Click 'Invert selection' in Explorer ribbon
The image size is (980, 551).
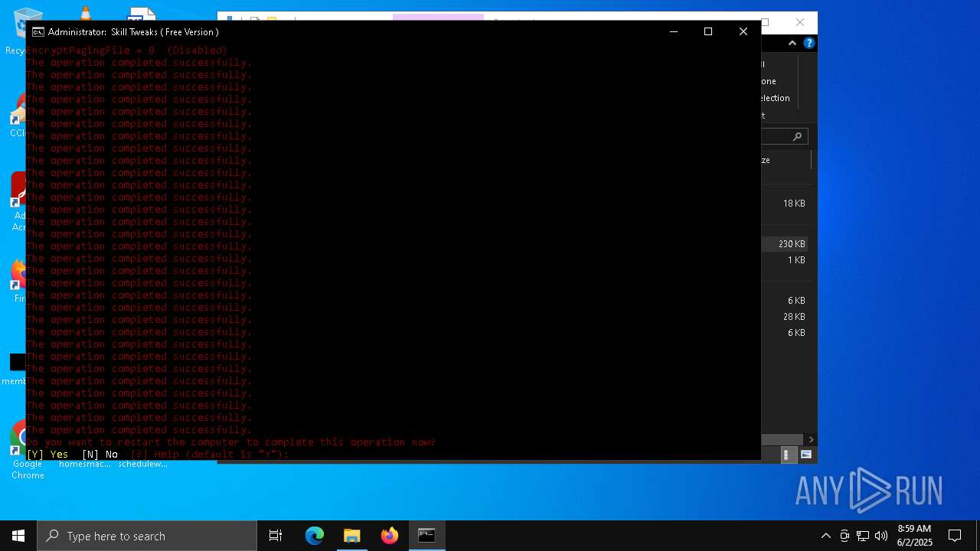[x=776, y=98]
